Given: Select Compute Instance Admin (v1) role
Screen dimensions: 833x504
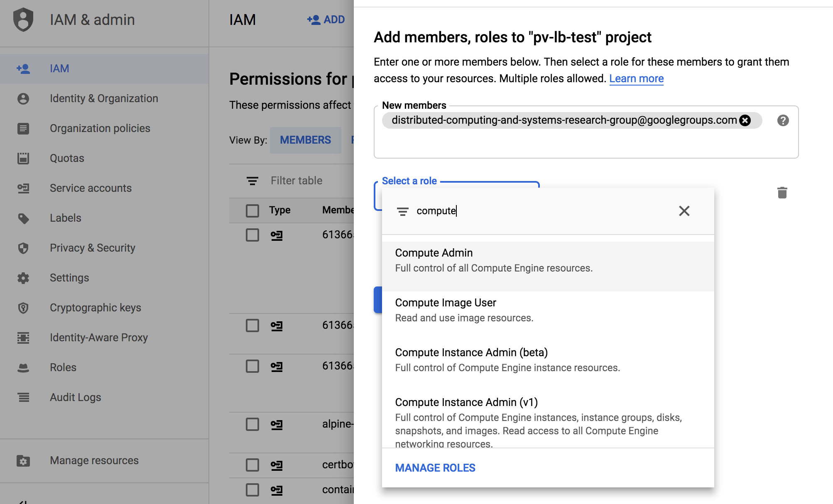Looking at the screenshot, I should pos(548,419).
